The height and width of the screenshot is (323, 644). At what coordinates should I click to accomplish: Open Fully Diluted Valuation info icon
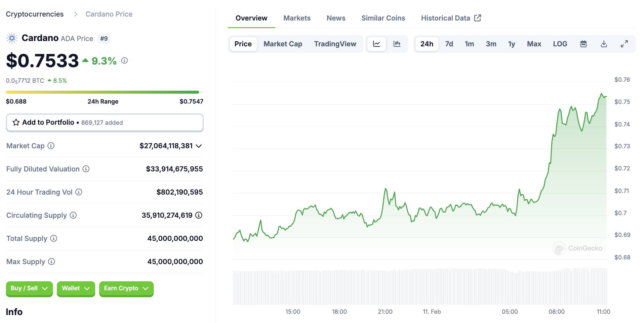tap(86, 169)
